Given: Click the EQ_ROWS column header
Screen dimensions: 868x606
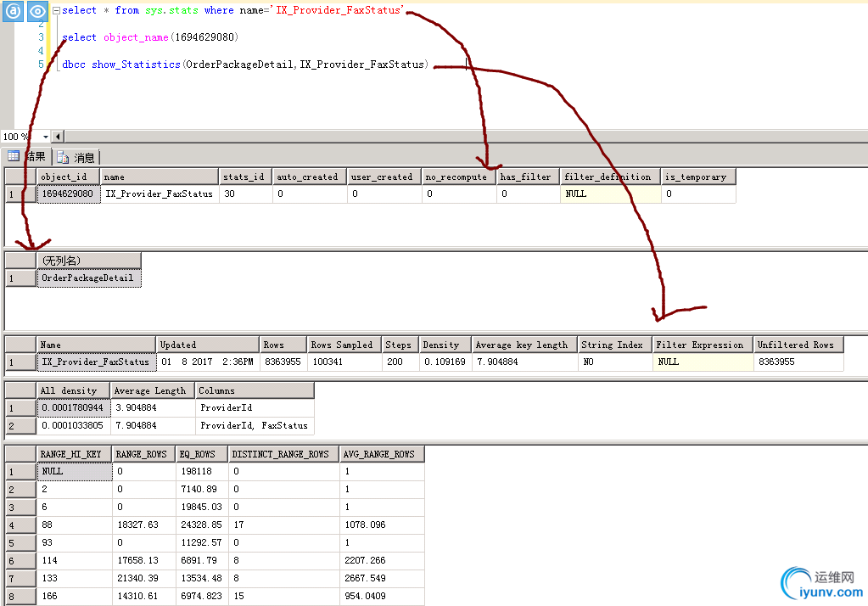Looking at the screenshot, I should (x=201, y=454).
